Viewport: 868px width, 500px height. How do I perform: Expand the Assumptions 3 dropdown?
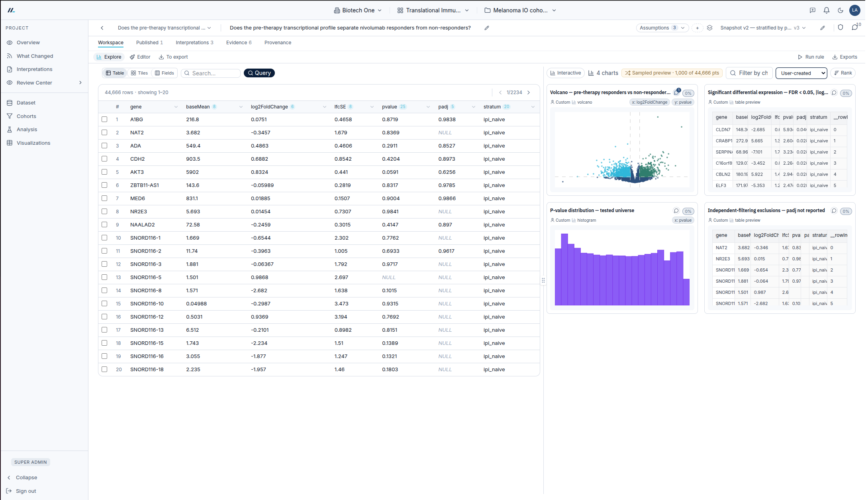662,28
